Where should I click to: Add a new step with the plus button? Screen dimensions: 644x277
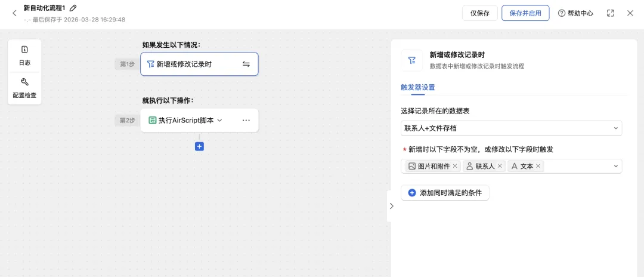point(199,146)
